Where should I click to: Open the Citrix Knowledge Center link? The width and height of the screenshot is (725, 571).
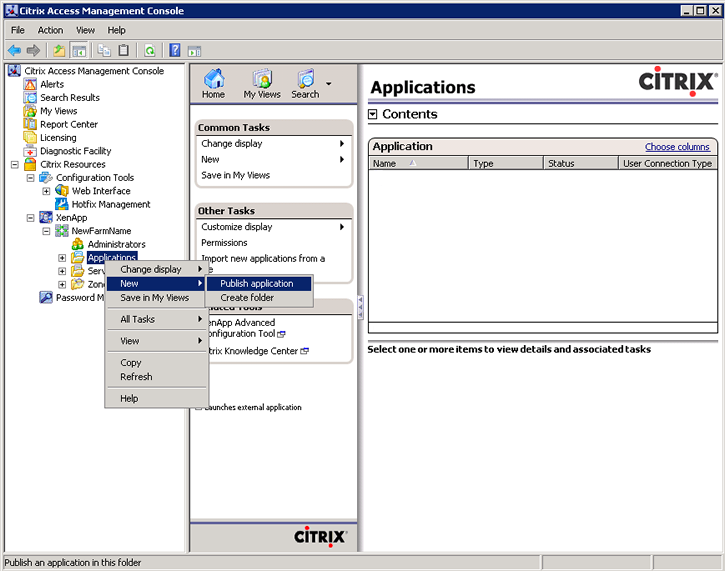coord(258,351)
